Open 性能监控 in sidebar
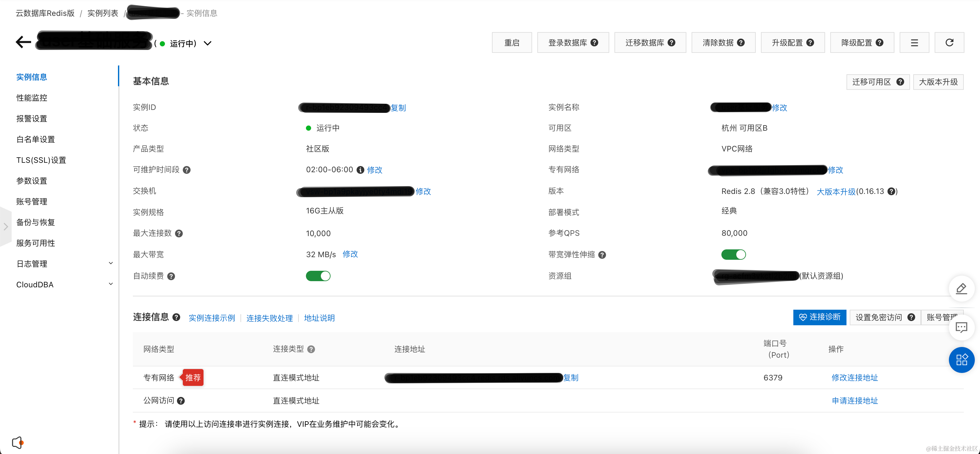 click(x=31, y=98)
